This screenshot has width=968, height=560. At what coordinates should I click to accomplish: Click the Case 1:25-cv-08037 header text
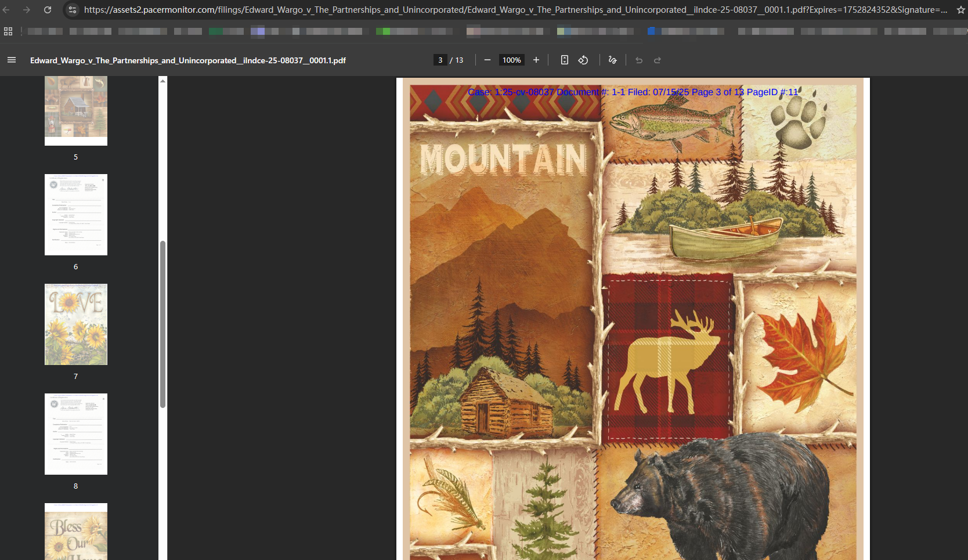[x=633, y=92]
